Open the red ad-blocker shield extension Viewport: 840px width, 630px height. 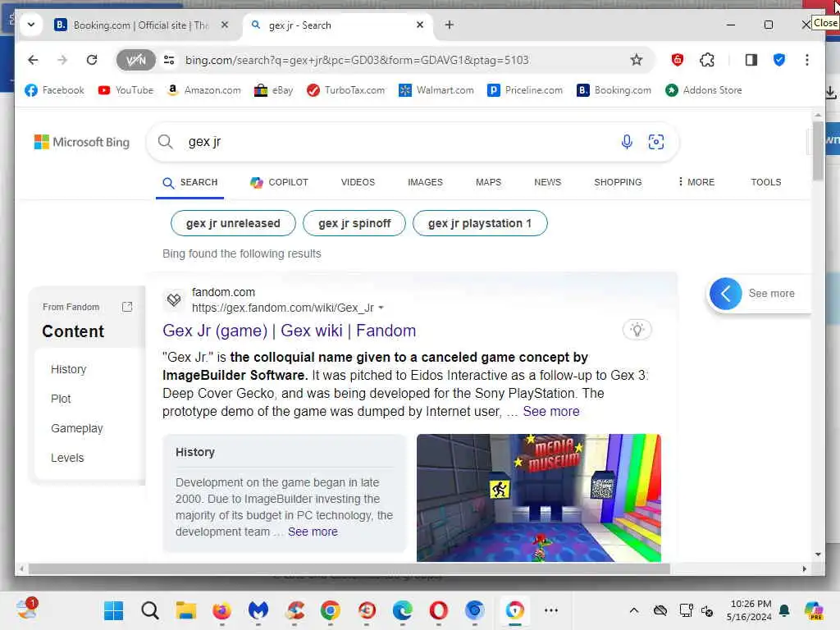(677, 60)
